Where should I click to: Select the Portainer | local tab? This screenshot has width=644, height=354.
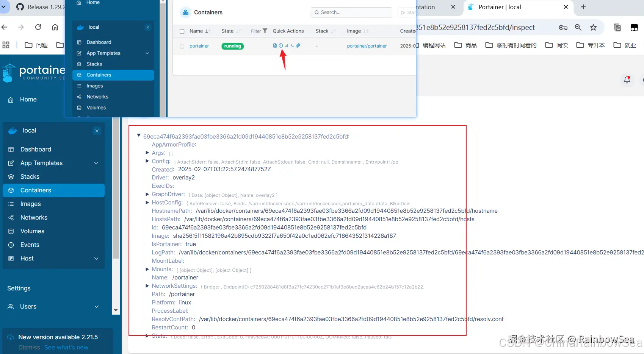[518, 7]
